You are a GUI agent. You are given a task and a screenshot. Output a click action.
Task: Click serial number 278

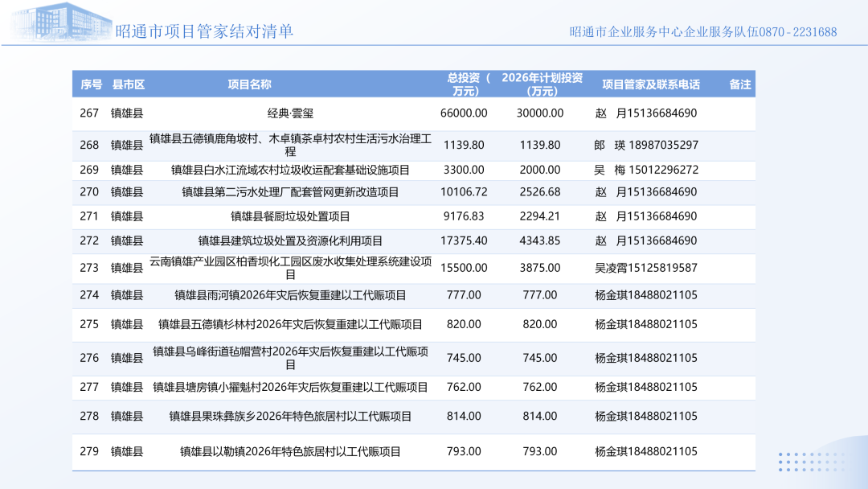tap(89, 417)
